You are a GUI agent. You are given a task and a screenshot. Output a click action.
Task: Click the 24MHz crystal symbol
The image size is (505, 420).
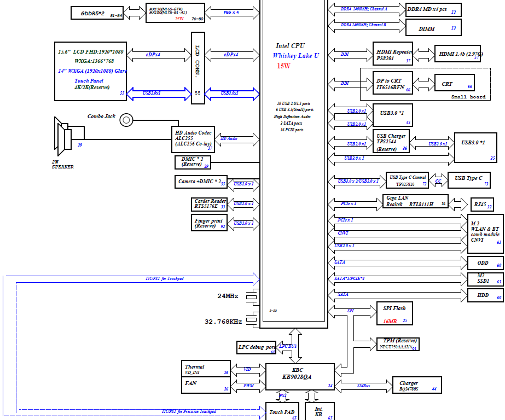coord(253,296)
